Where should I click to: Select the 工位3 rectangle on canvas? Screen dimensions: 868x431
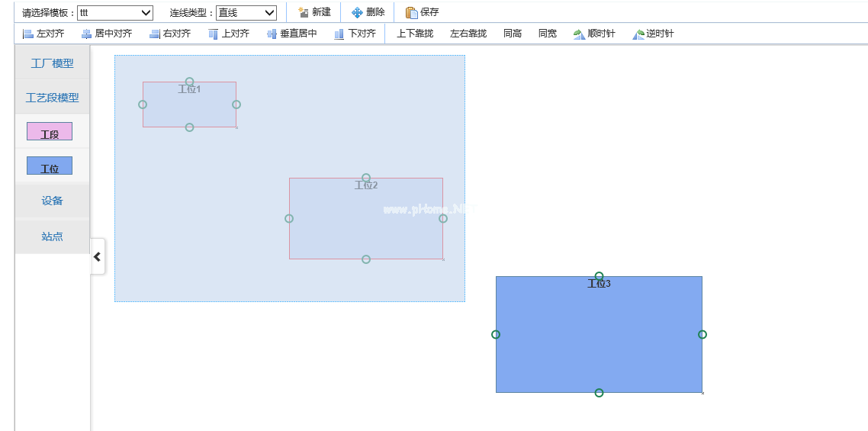(599, 343)
